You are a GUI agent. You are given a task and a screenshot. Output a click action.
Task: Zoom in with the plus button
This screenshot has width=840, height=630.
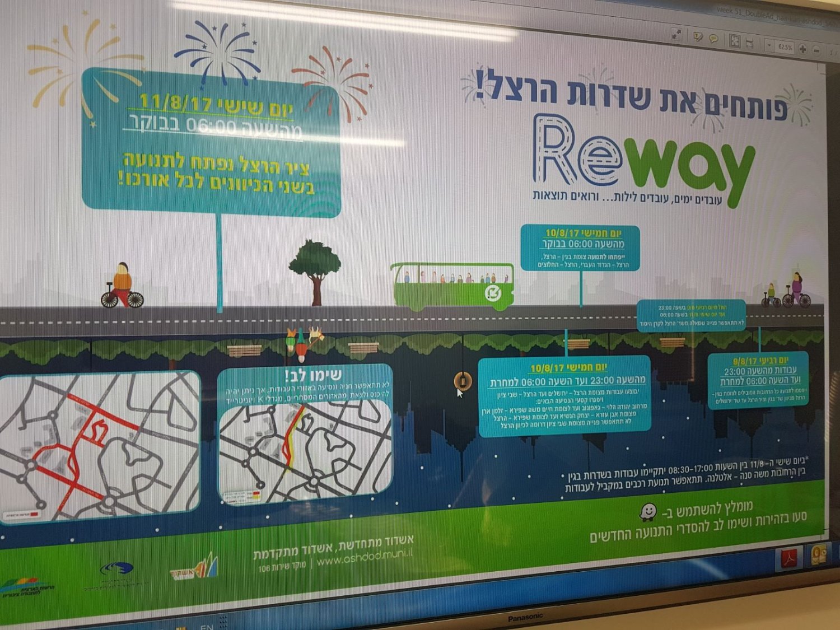point(802,49)
